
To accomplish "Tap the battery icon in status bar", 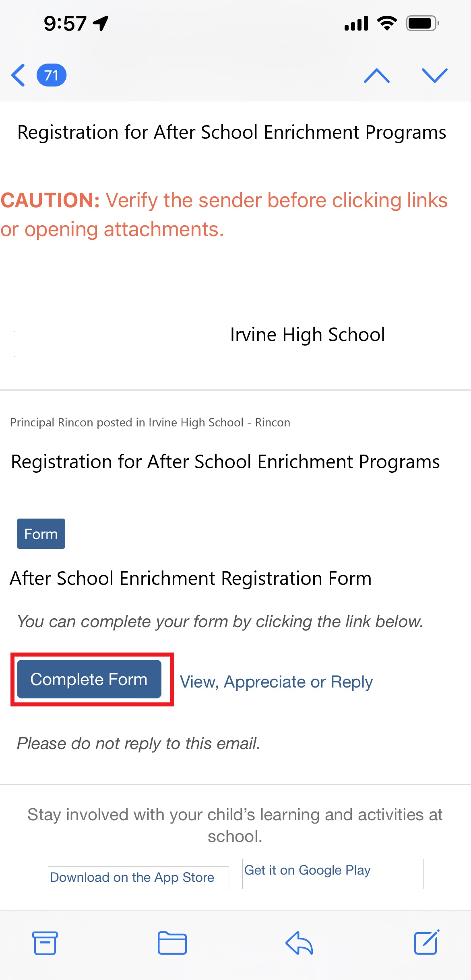I will tap(422, 23).
